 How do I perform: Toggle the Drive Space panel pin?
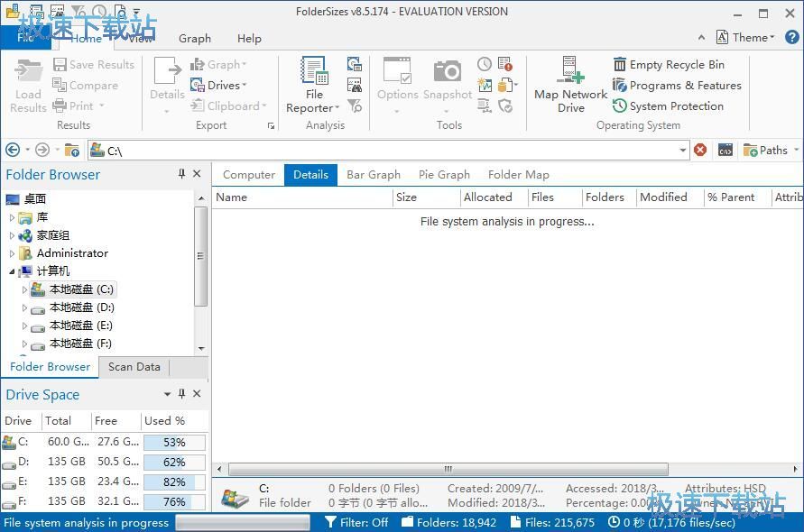coord(181,394)
